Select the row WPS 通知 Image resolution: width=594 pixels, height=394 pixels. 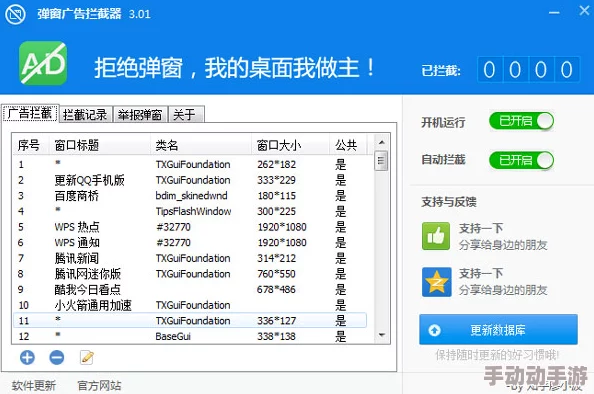(x=190, y=242)
